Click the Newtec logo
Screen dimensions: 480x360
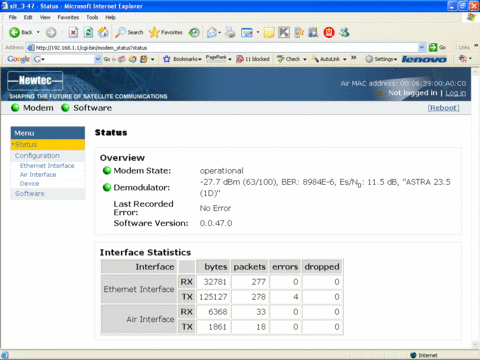[35, 80]
